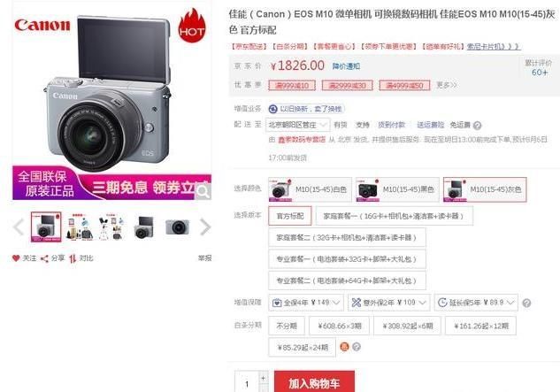Expand the 意外保2年 ¥109 warranty dropdown
The image size is (560, 392).
(x=389, y=303)
